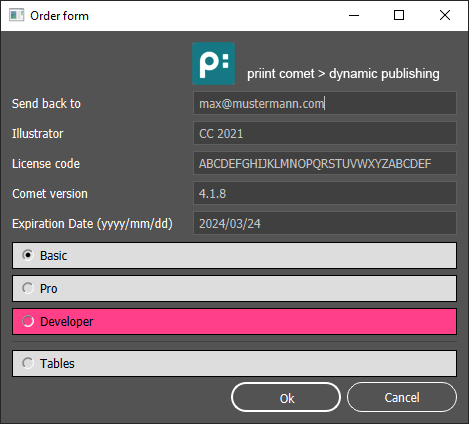Select the Tables radio button

(28, 363)
